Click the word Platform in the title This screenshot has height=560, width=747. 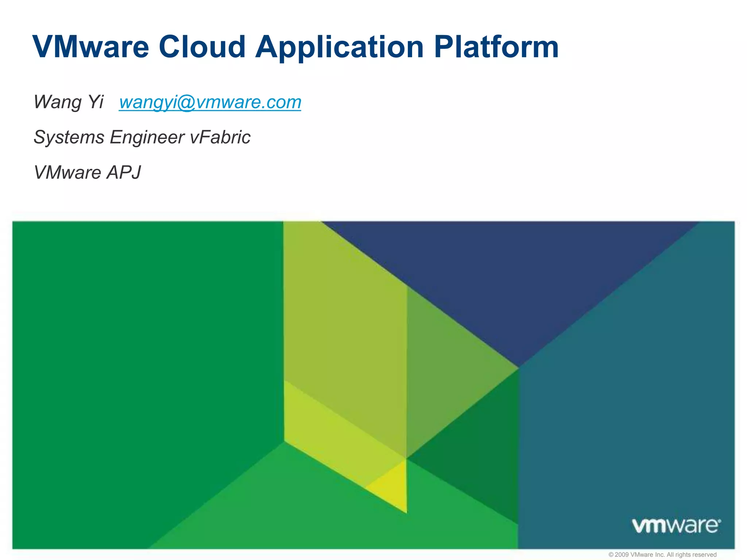496,47
